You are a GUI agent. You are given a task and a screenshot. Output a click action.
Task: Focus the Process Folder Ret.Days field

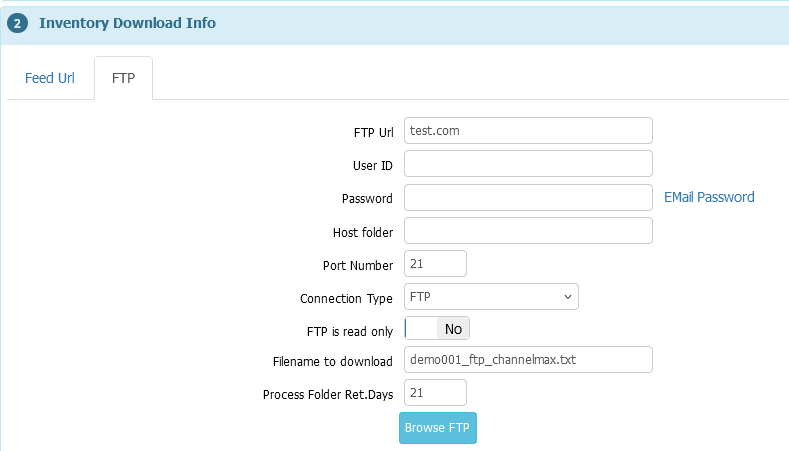435,393
